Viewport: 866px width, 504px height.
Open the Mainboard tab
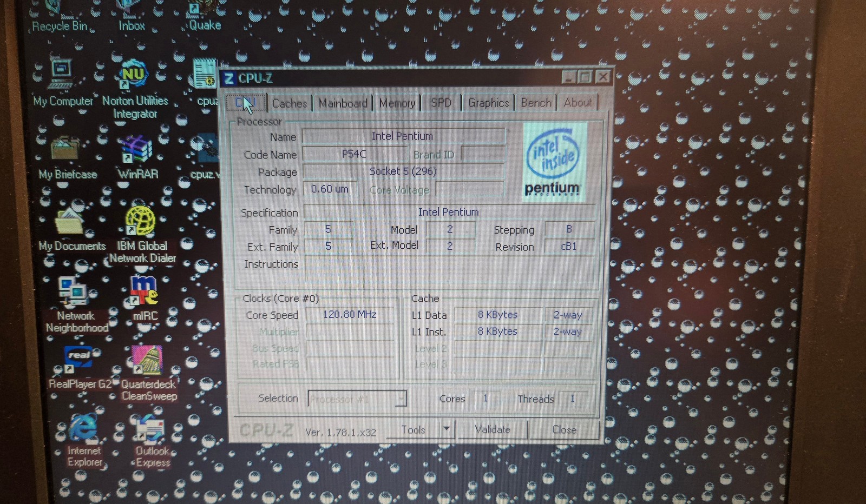point(343,103)
